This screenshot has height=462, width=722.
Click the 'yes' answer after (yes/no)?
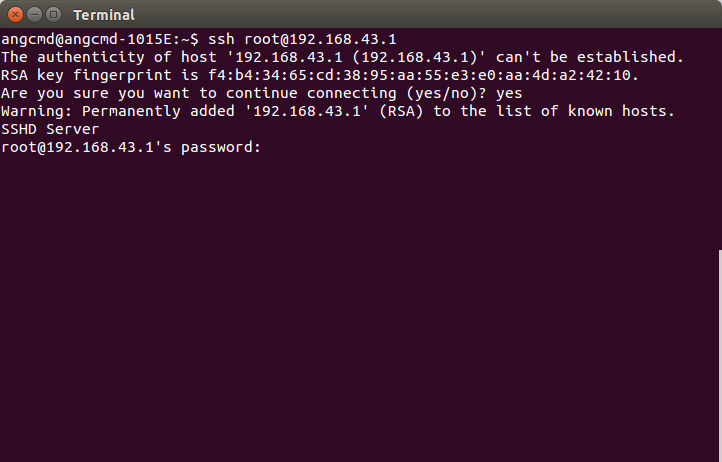point(509,94)
